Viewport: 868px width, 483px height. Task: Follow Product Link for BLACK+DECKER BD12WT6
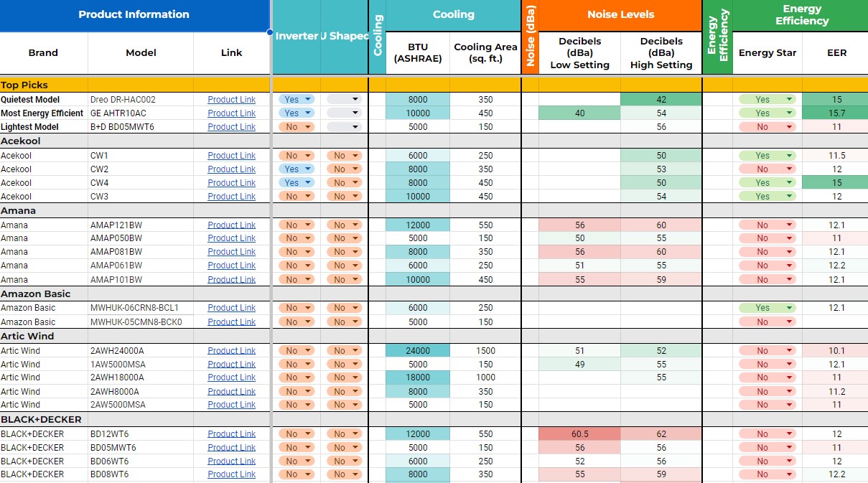[231, 433]
